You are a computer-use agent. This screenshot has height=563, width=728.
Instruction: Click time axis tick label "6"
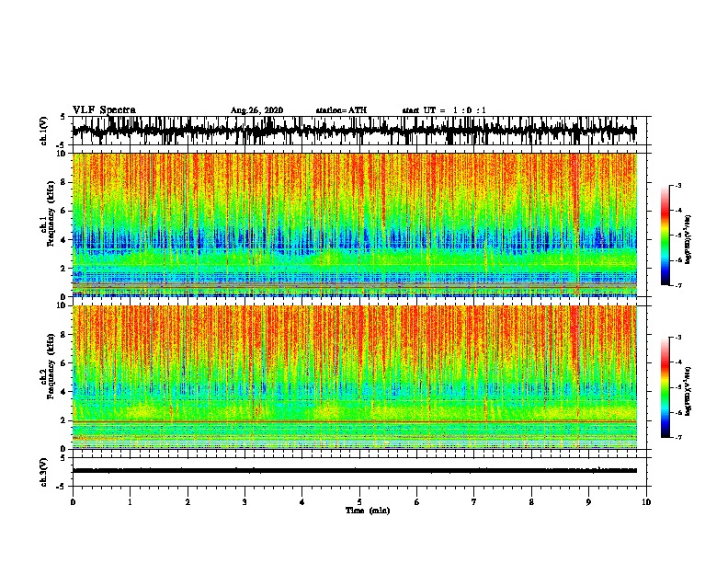click(x=417, y=502)
